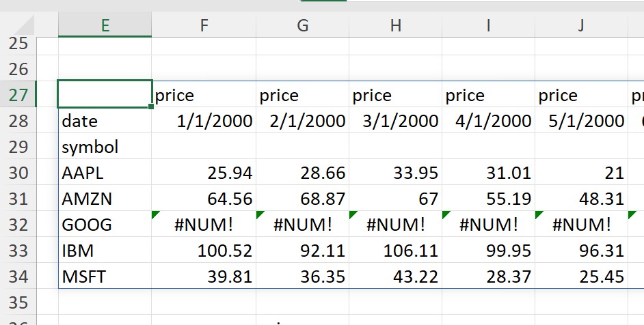Select cell containing date 1/1/2000
644x325 pixels.
pyautogui.click(x=204, y=121)
